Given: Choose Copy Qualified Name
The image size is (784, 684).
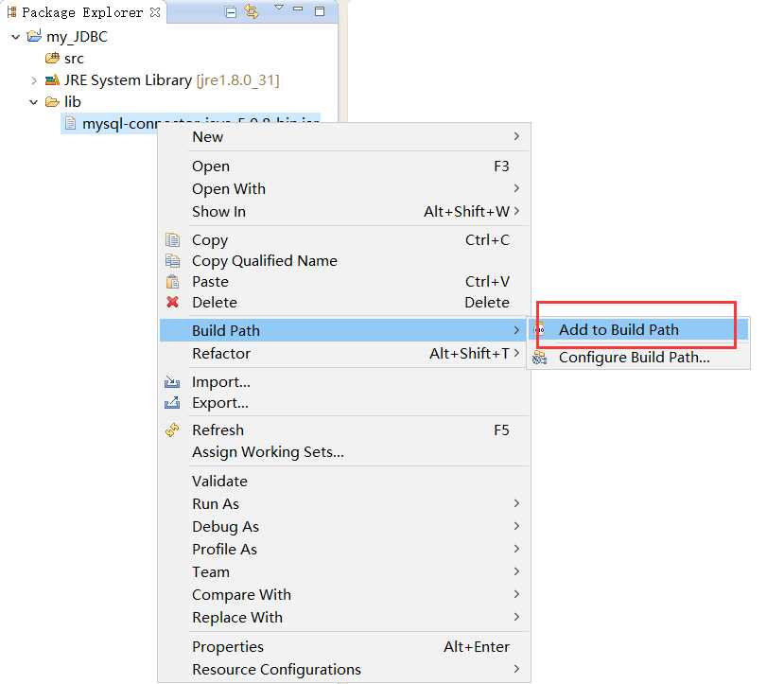Looking at the screenshot, I should coord(344,261).
